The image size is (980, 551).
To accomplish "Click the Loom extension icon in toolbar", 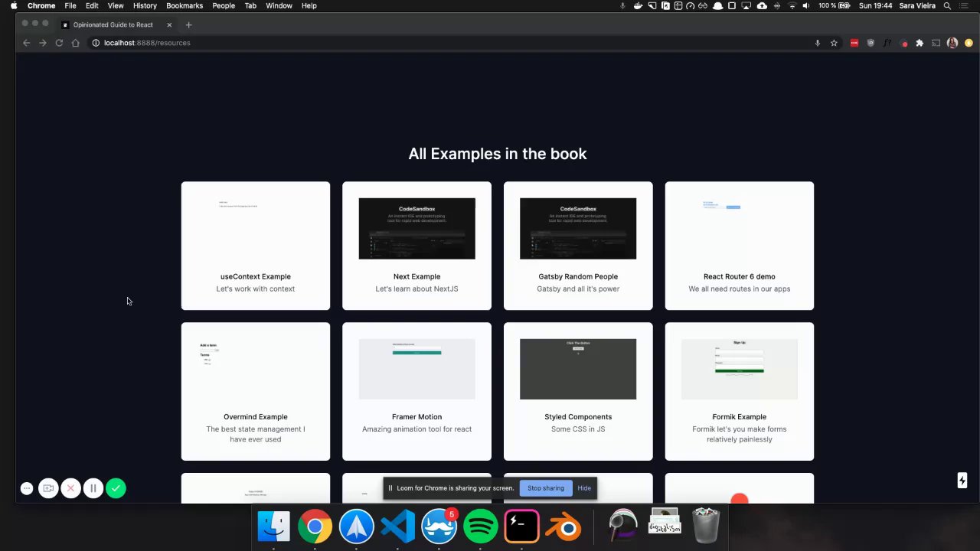I will pyautogui.click(x=903, y=43).
